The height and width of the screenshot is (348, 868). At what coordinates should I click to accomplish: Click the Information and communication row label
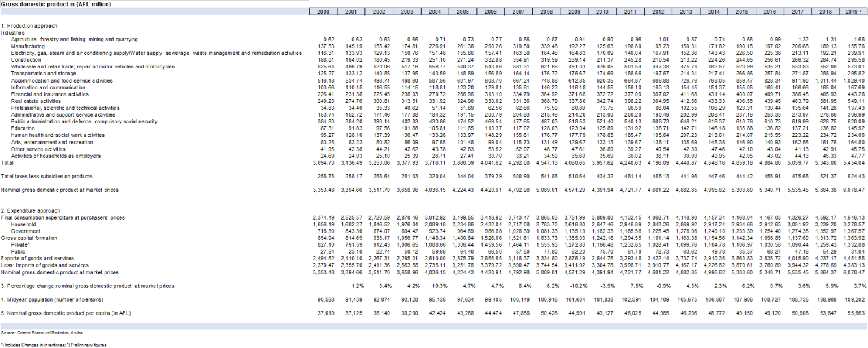click(x=41, y=87)
